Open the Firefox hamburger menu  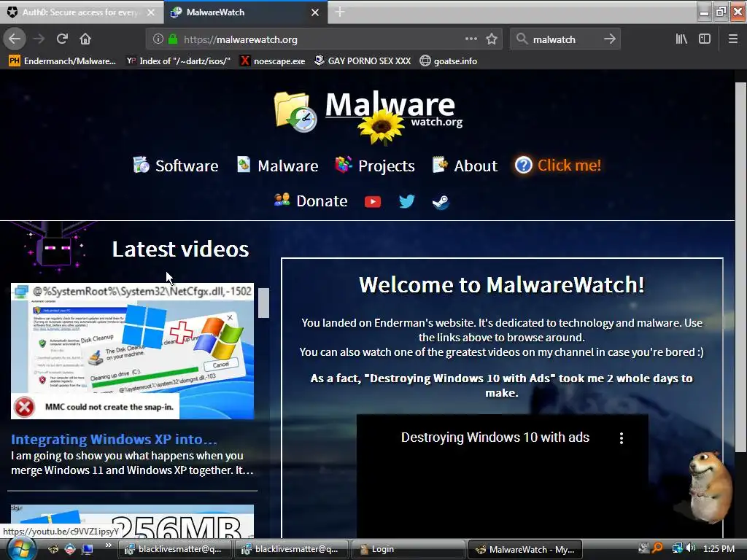(x=733, y=39)
